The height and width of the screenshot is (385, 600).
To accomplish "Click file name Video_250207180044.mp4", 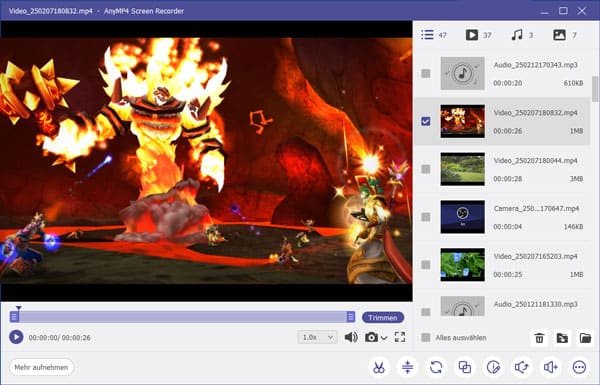I will [535, 161].
